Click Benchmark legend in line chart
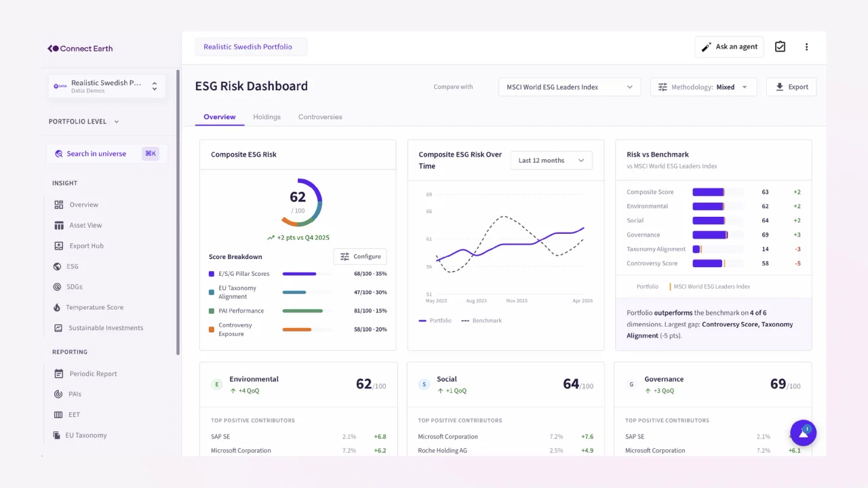Viewport: 868px width, 488px height. [x=481, y=321]
